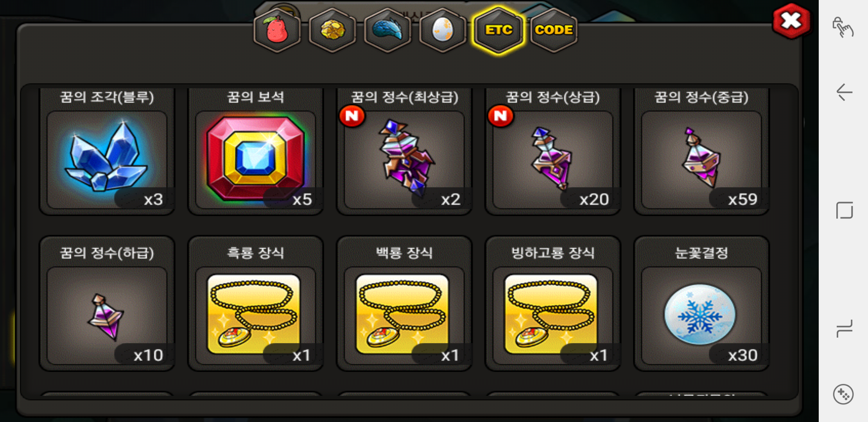Open the red fruit food tab

click(277, 30)
